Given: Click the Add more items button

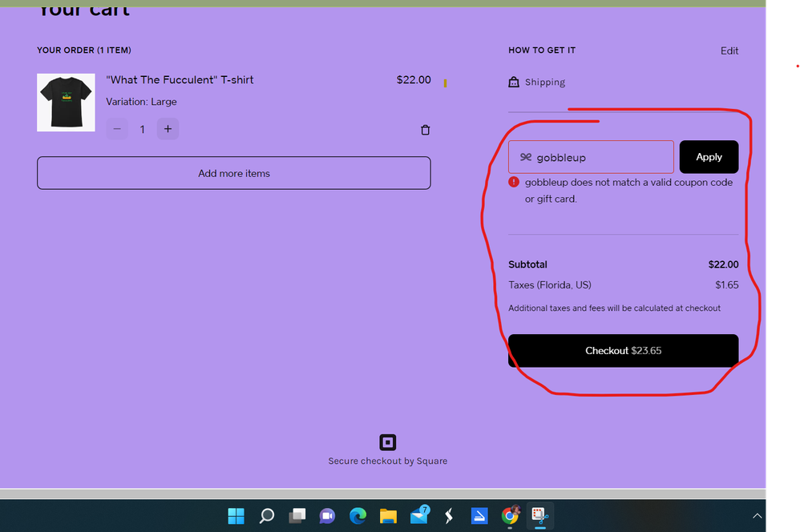Looking at the screenshot, I should (x=233, y=173).
